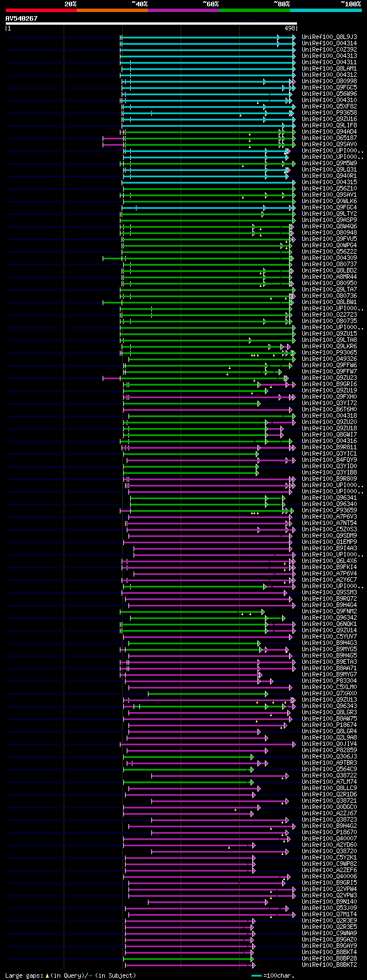Open the UniRef100_Q9FXH0 hit
The width and height of the screenshot is (367, 980).
(x=330, y=396)
